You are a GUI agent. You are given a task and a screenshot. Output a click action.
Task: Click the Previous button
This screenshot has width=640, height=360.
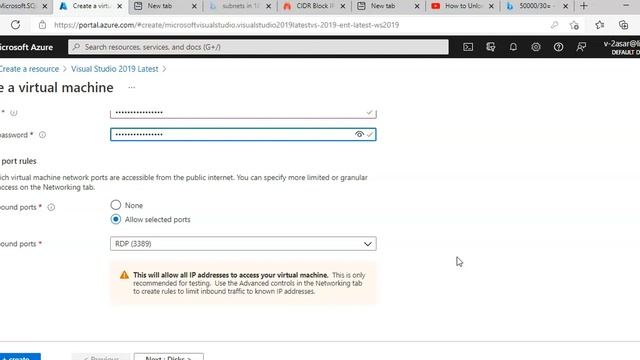[x=101, y=357]
